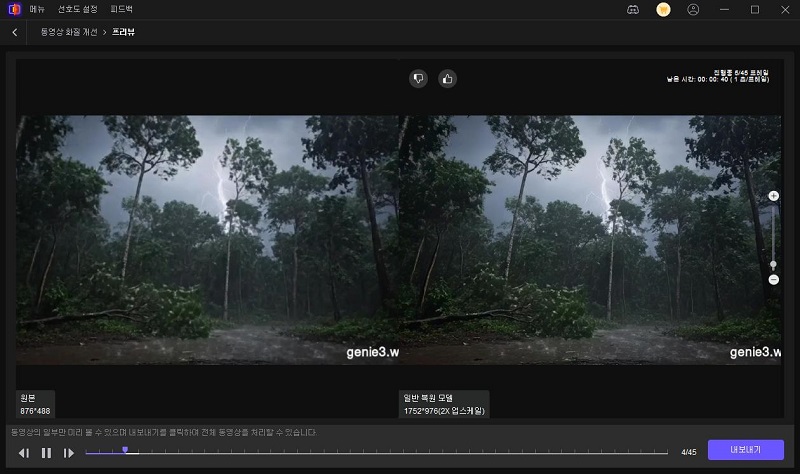
Task: Click the thumbs up feedback icon
Action: click(x=448, y=78)
